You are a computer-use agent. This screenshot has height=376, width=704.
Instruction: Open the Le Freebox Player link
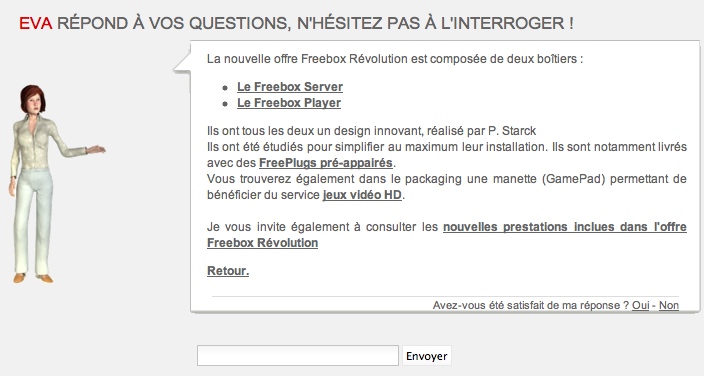289,103
